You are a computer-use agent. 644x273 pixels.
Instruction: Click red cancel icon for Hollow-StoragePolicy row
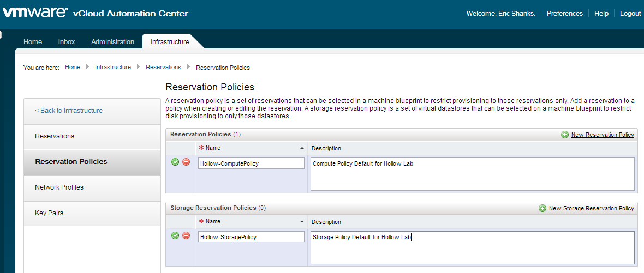tap(186, 235)
